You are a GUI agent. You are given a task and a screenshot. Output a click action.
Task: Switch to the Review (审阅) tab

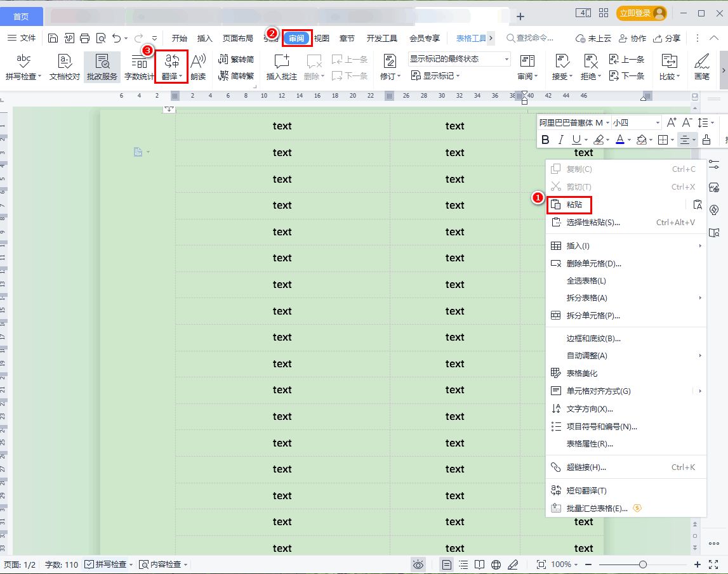click(x=296, y=38)
